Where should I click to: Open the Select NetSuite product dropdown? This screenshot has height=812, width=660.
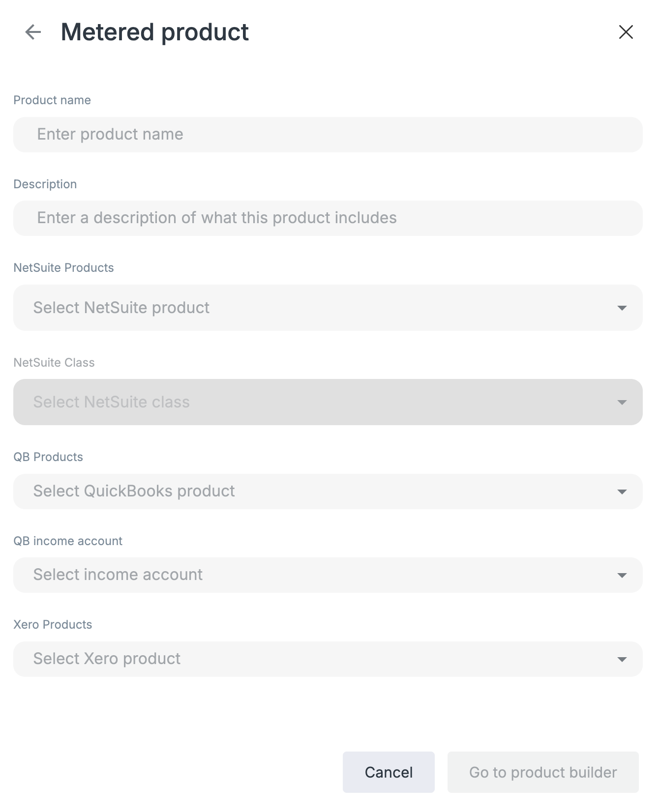point(328,308)
